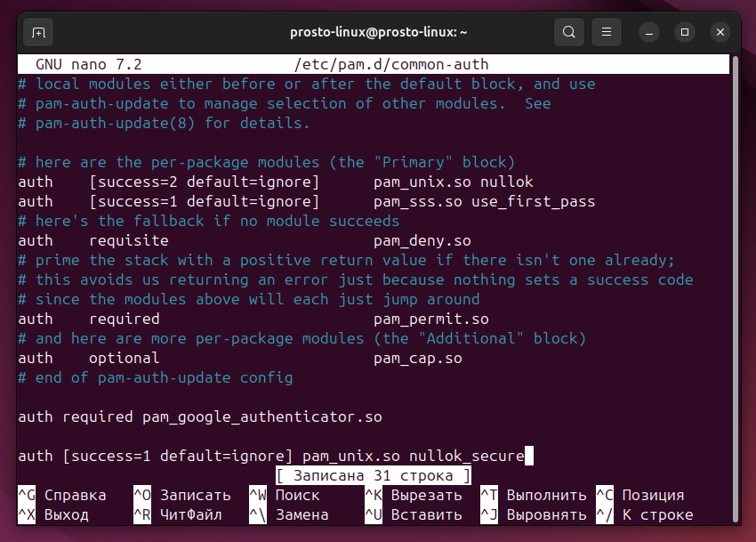Click the comment starting with prime the stack

pyautogui.click(x=347, y=260)
